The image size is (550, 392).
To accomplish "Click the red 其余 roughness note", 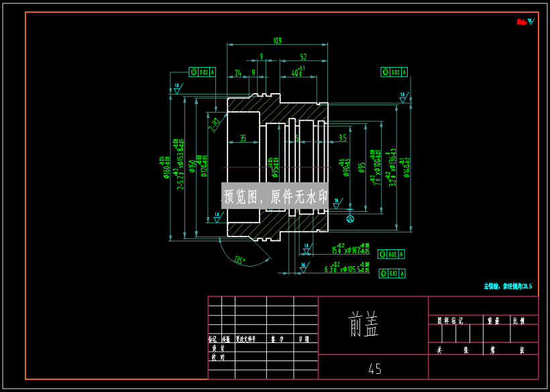I will click(521, 22).
